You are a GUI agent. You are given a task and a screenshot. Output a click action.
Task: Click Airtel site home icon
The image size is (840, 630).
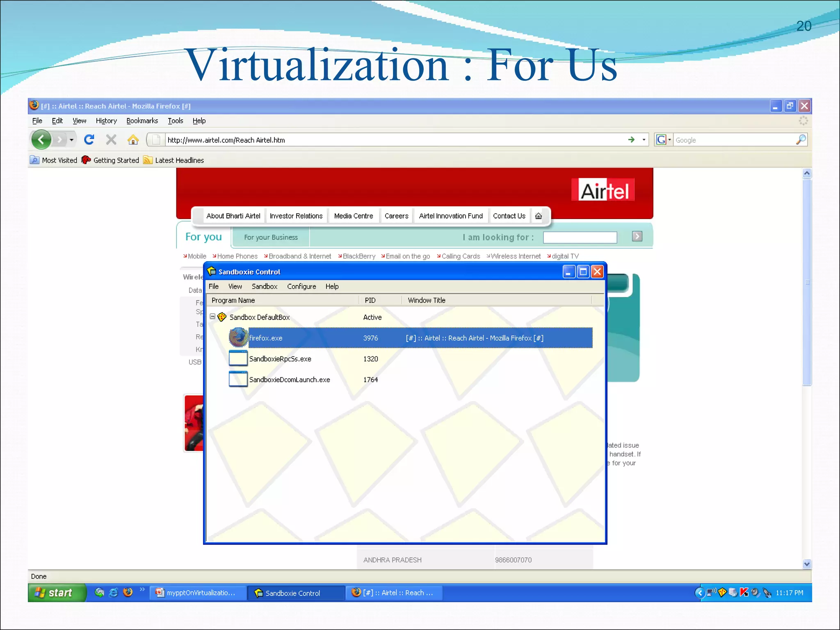[x=539, y=216]
